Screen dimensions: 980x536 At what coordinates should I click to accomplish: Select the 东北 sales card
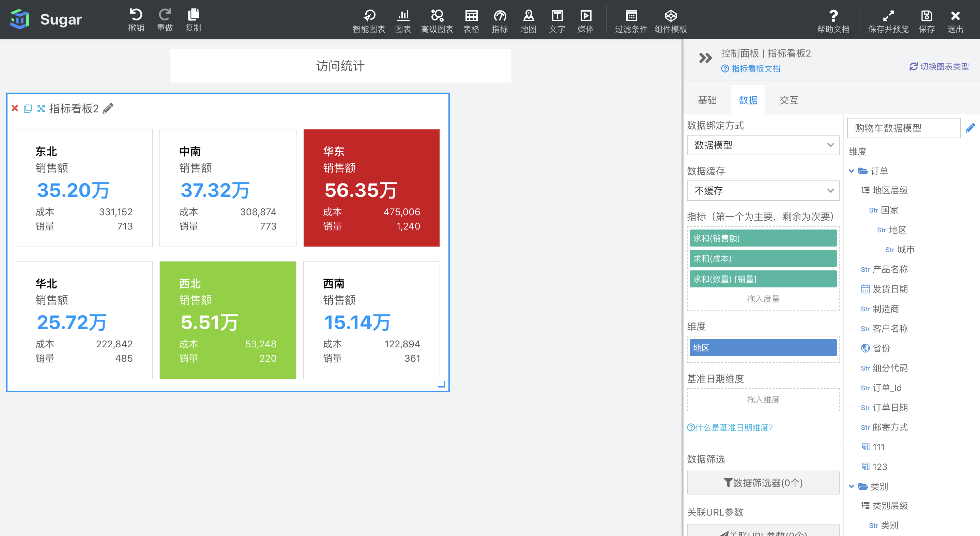click(84, 188)
